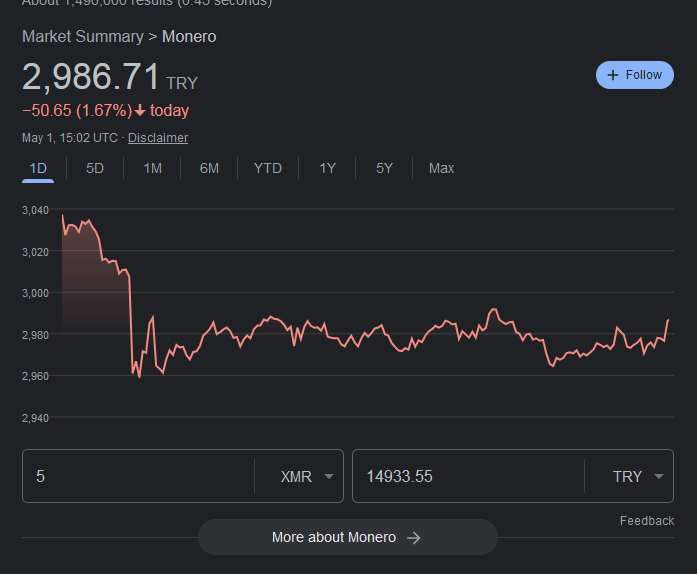697x574 pixels.
Task: Click the 2,980 axis label
Action: 36,335
